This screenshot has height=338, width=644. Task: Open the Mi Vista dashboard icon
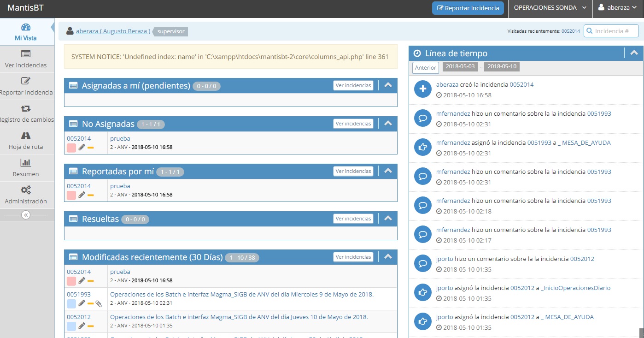tap(26, 27)
